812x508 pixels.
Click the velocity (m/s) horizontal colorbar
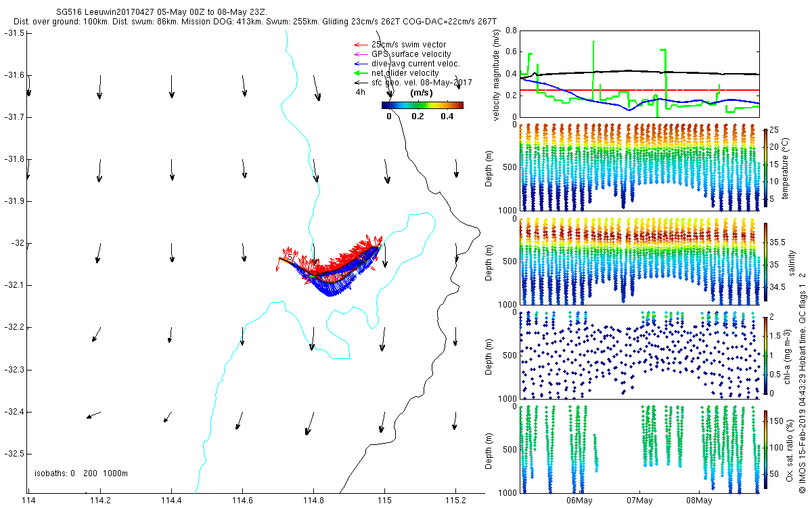click(x=422, y=105)
